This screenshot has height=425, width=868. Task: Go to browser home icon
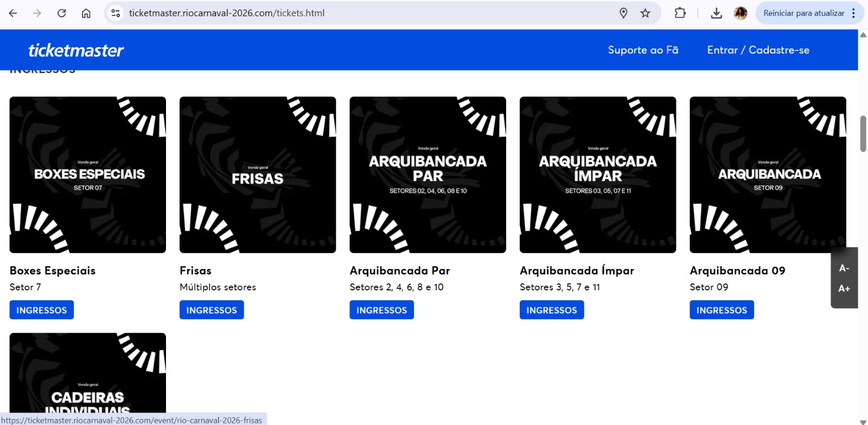click(86, 13)
